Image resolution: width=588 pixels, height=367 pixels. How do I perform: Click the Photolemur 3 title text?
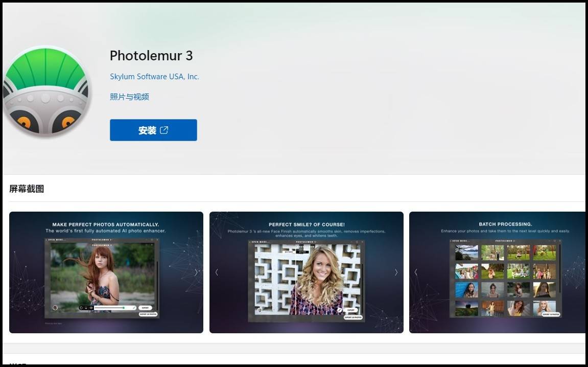coord(151,56)
